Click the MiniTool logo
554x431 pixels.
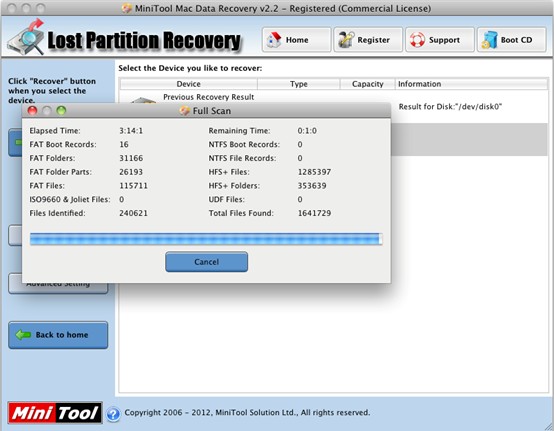[55, 413]
